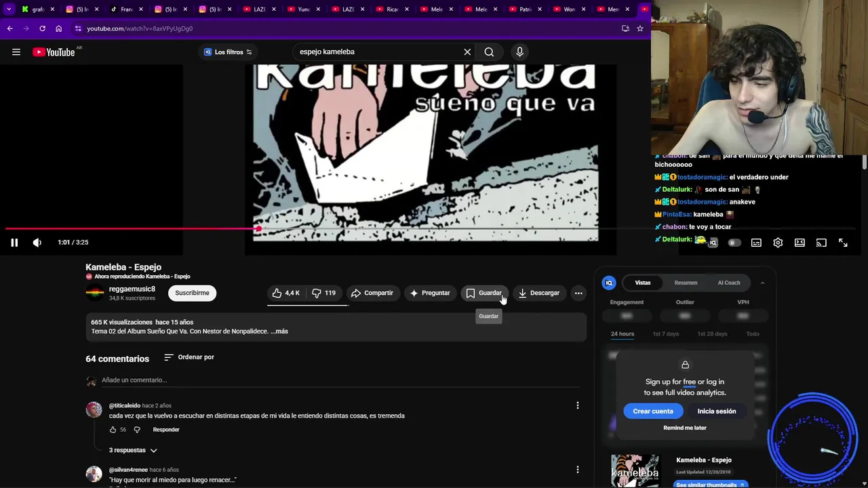
Task: Click the IQ icon in player controls
Action: tap(713, 243)
